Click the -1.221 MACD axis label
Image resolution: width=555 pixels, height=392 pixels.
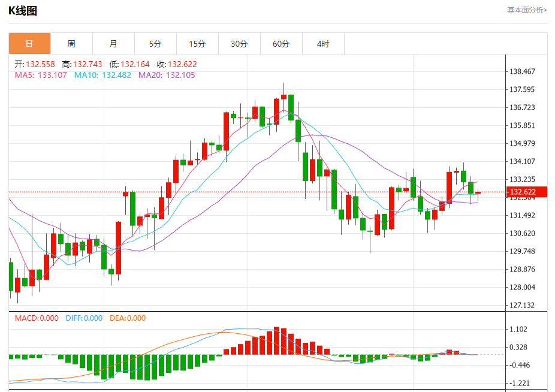point(518,383)
